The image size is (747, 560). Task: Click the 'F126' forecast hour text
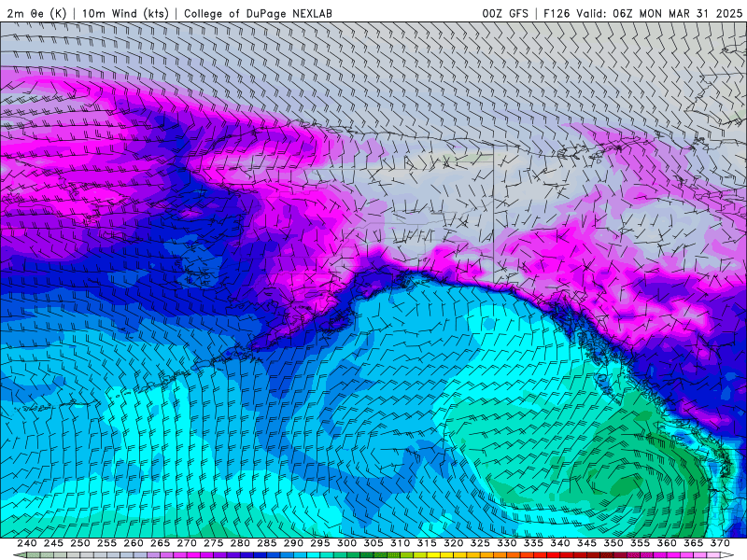pyautogui.click(x=557, y=13)
